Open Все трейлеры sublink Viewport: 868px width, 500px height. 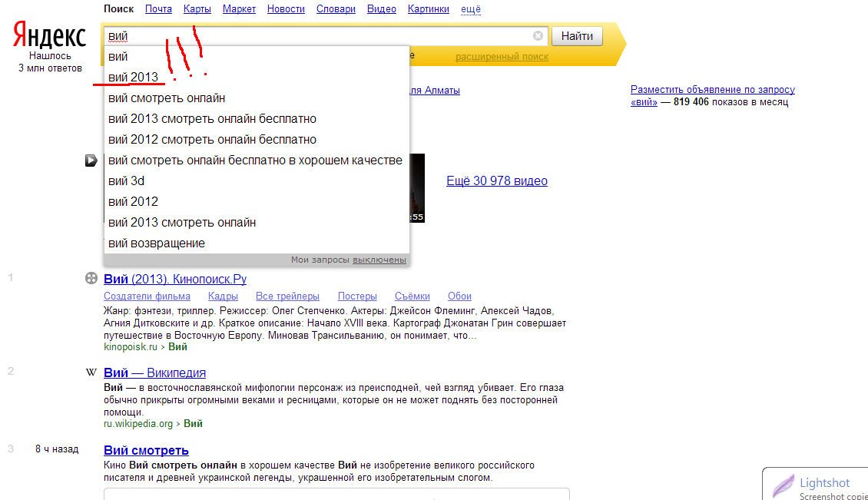(287, 296)
